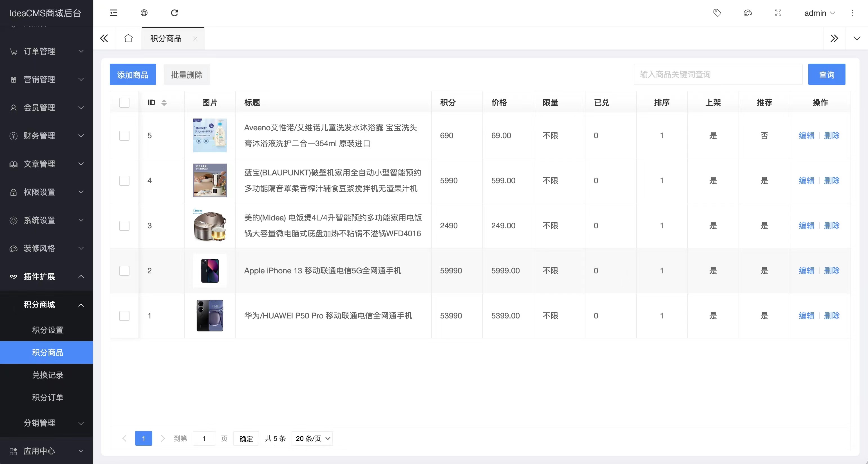
Task: Focus the 输入商品关键词查询 search field
Action: pyautogui.click(x=718, y=74)
